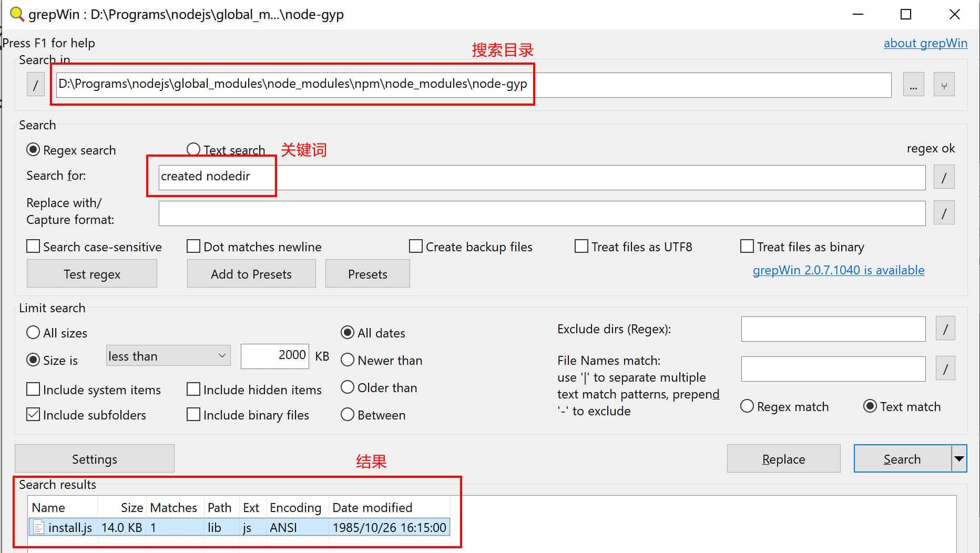Tick the Treat files as binary checkbox
Image resolution: width=980 pixels, height=553 pixels.
point(747,247)
